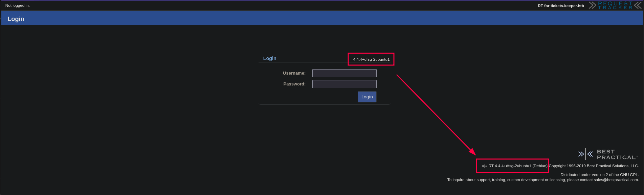Click the left chevrons of Request Tracker logo
644x195 pixels.
[592, 5]
